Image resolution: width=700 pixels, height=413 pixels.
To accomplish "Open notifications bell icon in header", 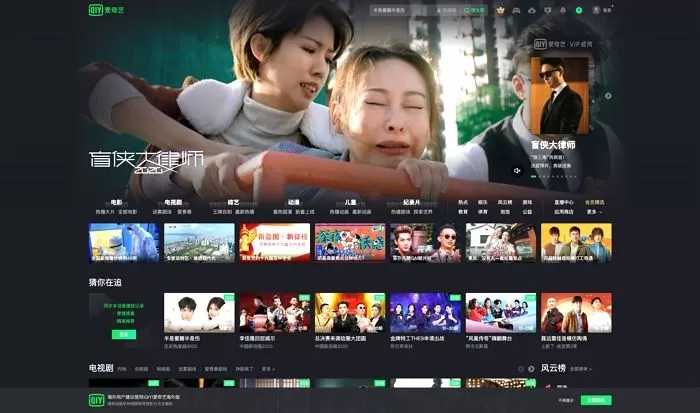I will pos(563,10).
